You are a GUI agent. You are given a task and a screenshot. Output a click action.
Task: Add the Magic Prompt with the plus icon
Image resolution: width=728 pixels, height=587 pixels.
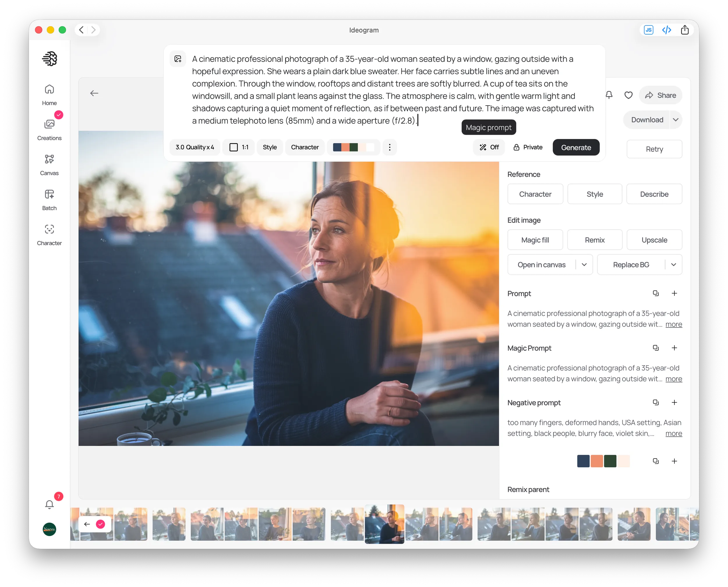[674, 347]
